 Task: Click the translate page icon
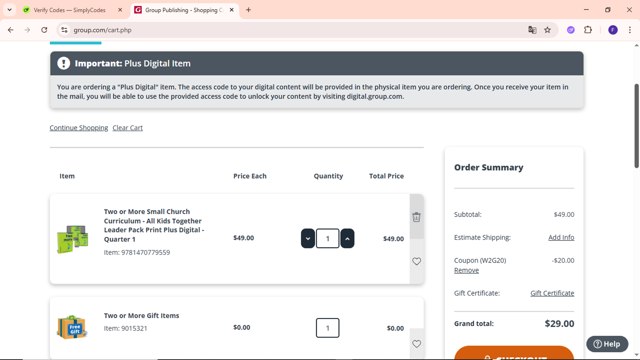[532, 30]
